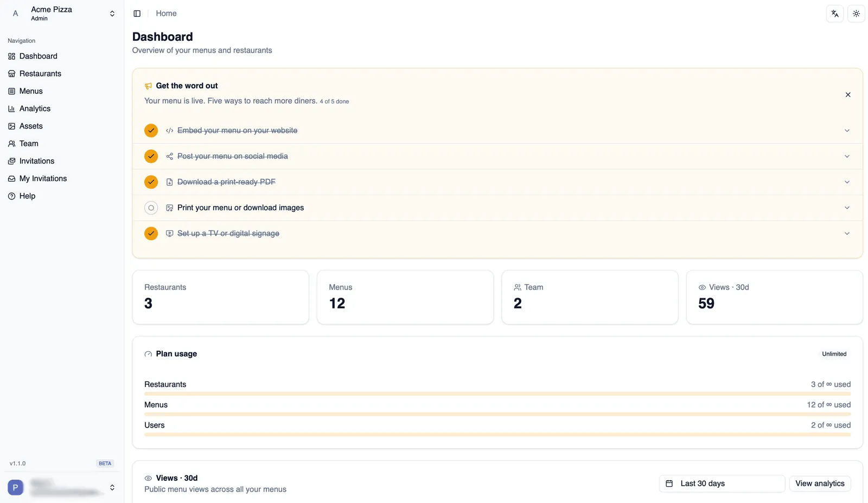Click the Home breadcrumb
The image size is (868, 503).
[166, 14]
